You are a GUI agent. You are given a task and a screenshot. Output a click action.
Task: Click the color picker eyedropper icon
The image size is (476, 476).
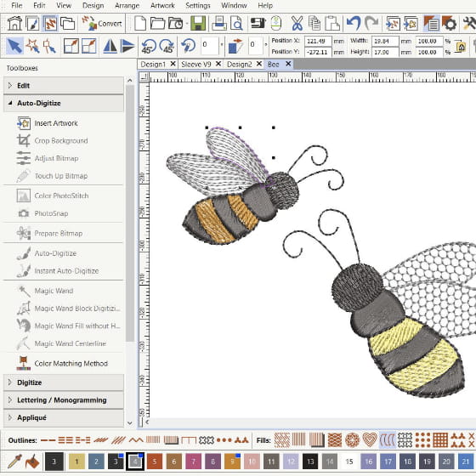pos(14,462)
